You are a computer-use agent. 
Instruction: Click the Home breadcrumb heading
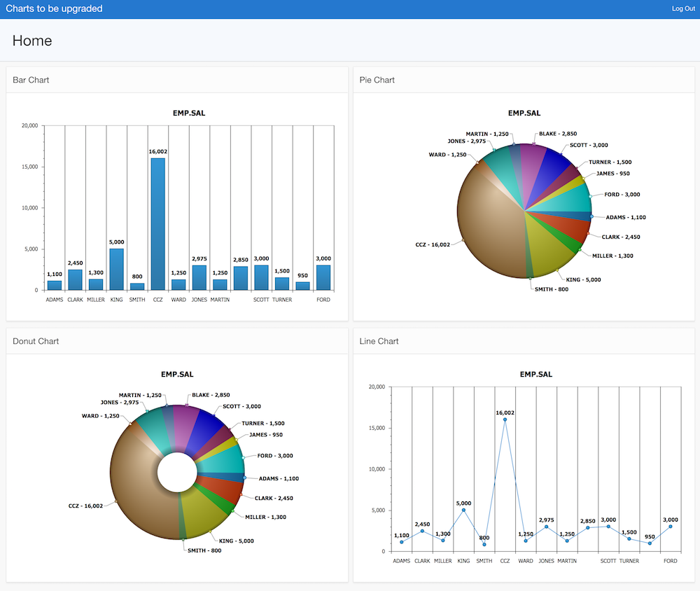coord(31,40)
